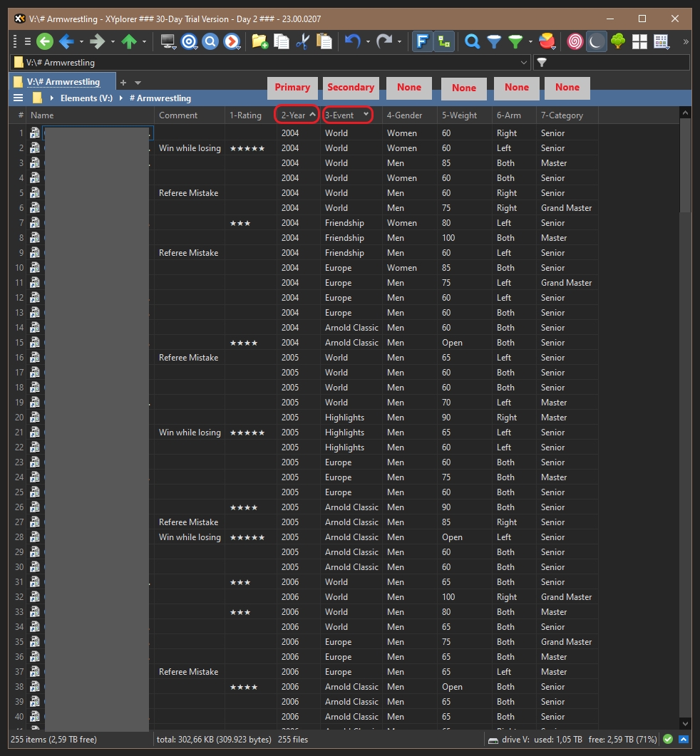Select the V:\# Armwrestling tab
This screenshot has width=700, height=756.
tap(63, 82)
